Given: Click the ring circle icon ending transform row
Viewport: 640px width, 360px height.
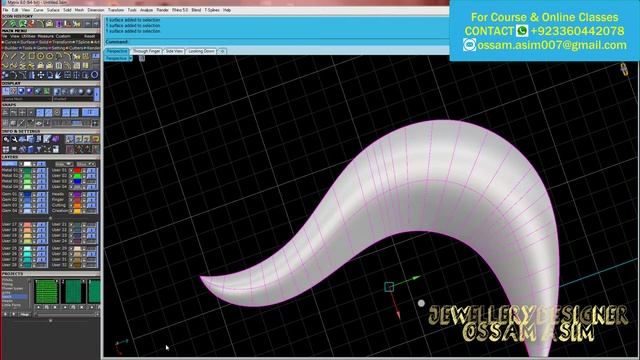Looking at the screenshot, I should coord(95,75).
